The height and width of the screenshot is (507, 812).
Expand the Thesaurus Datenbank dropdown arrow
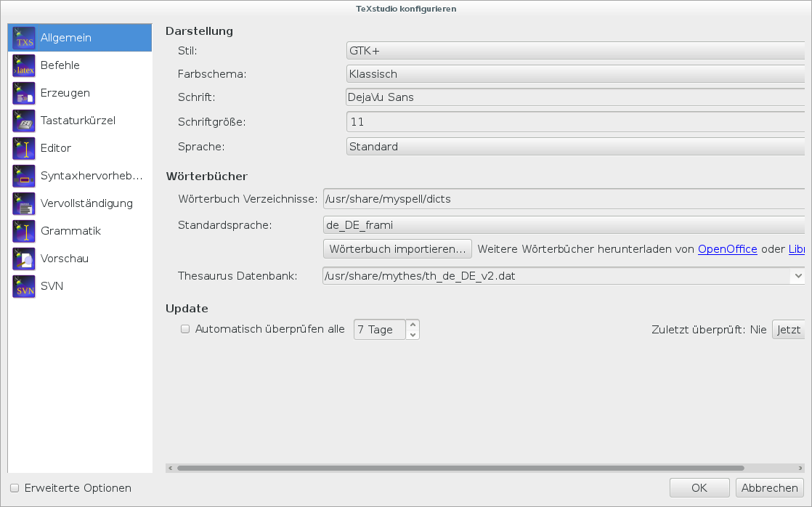pos(797,276)
